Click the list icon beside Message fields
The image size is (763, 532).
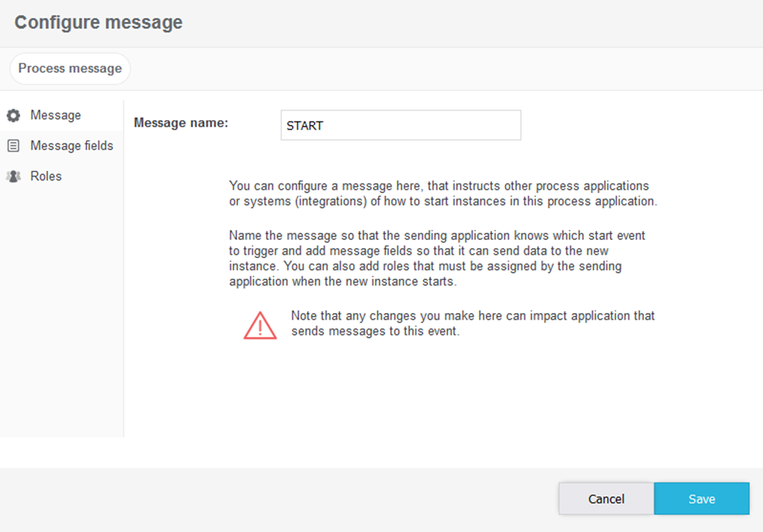pyautogui.click(x=13, y=146)
